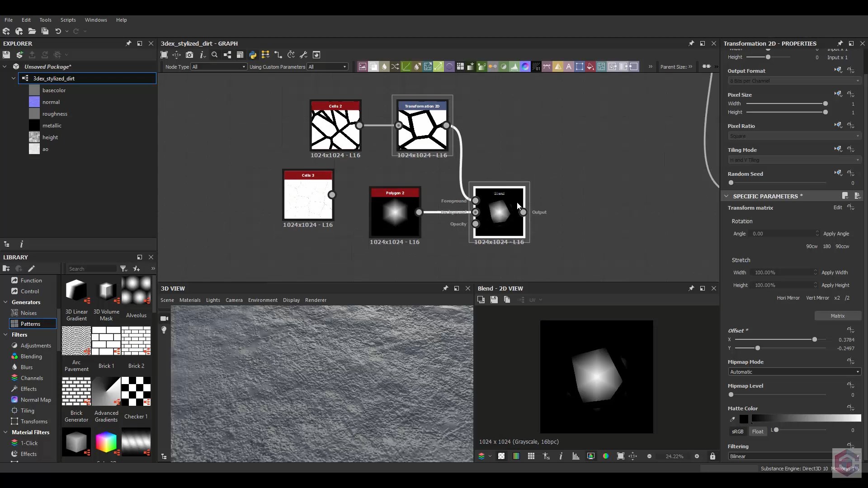The height and width of the screenshot is (488, 868).
Task: Click the Offset X slider handle
Action: click(815, 339)
